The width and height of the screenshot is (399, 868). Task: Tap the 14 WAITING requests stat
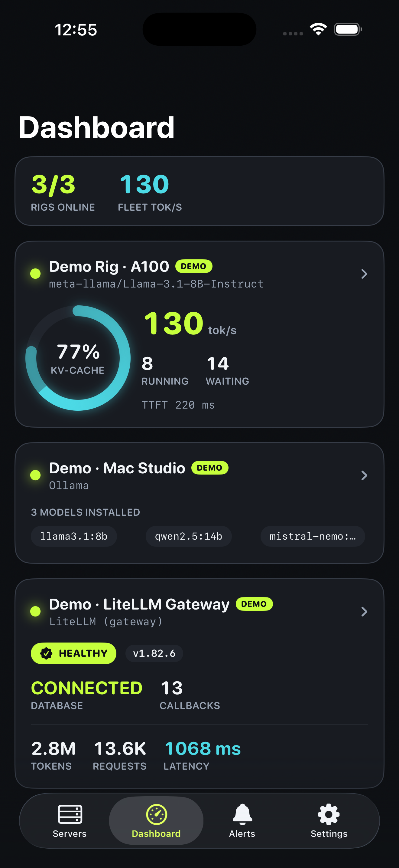[227, 370]
